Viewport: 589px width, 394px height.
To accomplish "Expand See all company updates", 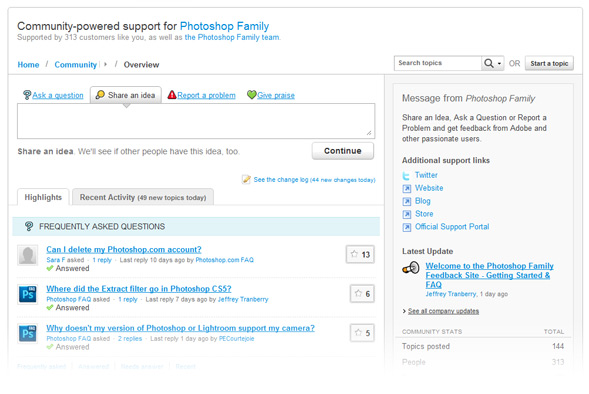I will pyautogui.click(x=443, y=311).
